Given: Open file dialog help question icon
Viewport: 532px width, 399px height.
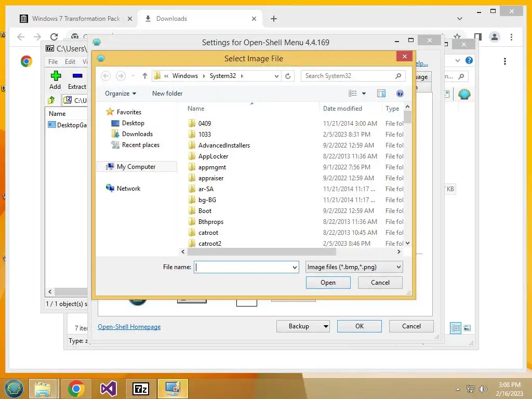Looking at the screenshot, I should pyautogui.click(x=400, y=94).
